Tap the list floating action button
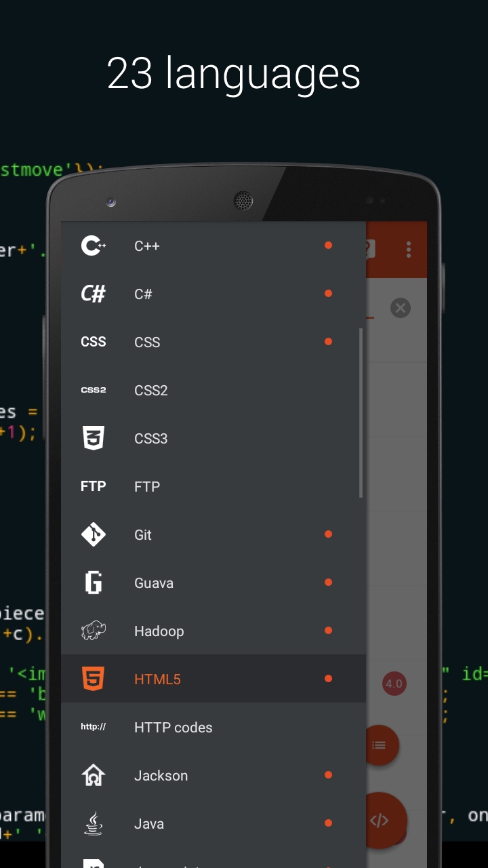The image size is (488, 868). click(379, 745)
